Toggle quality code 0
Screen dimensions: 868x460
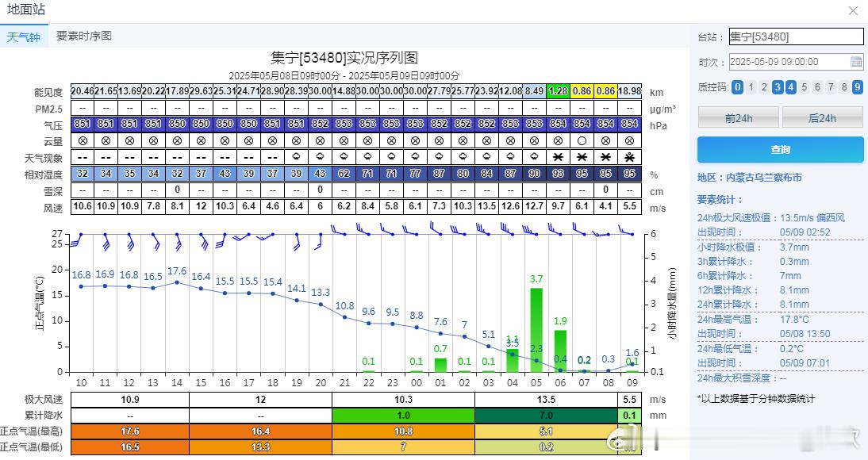pos(737,87)
